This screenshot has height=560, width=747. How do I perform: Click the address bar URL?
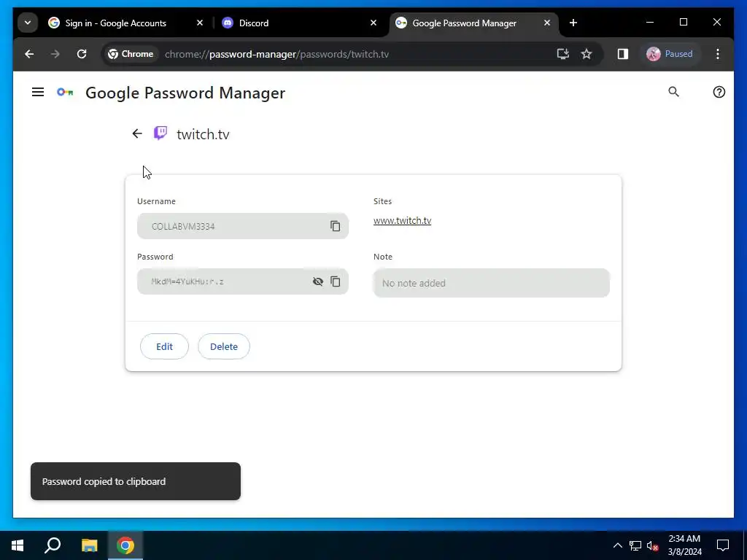[x=276, y=54]
